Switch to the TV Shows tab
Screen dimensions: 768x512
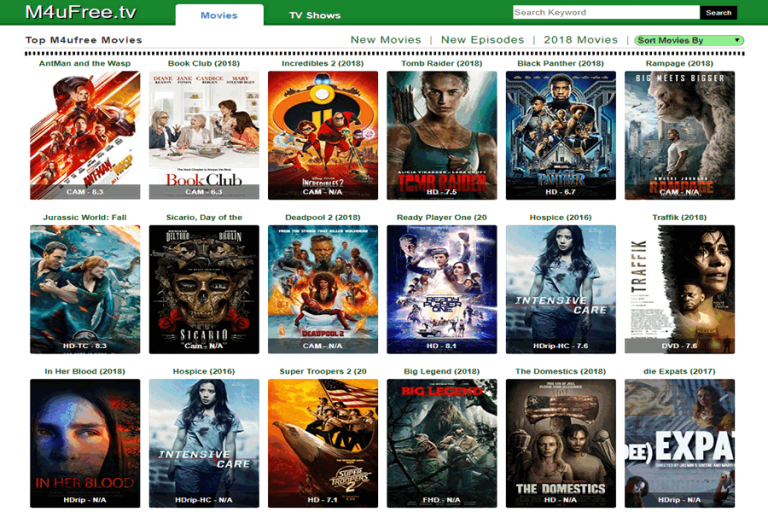click(x=315, y=15)
